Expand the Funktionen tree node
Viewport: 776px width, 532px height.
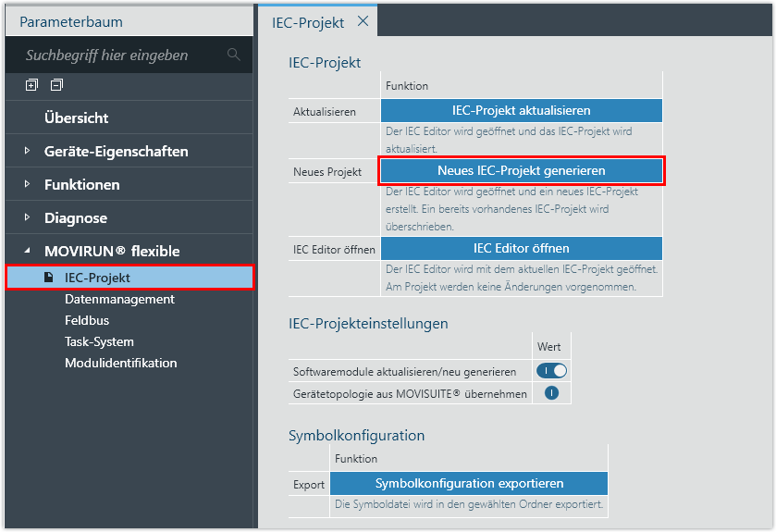click(x=27, y=185)
